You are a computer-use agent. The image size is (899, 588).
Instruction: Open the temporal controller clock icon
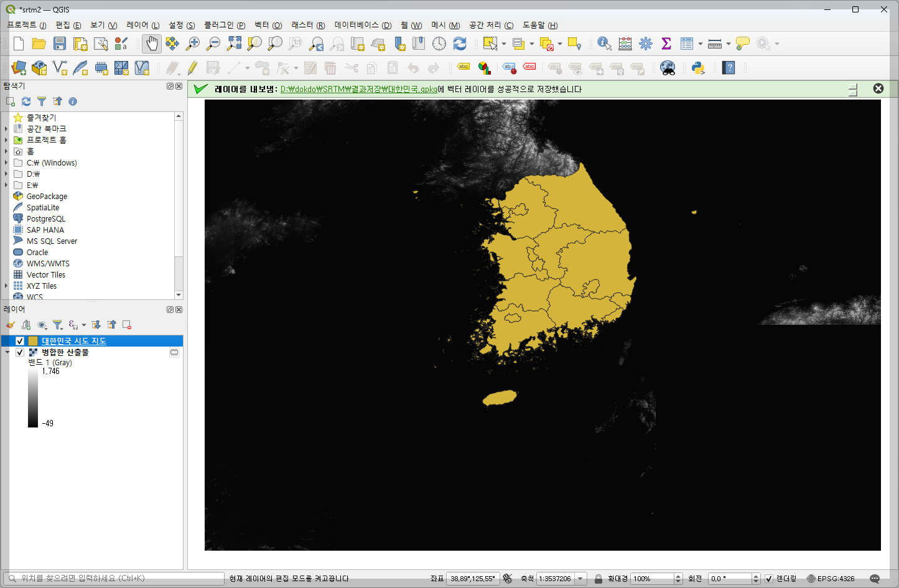[439, 44]
